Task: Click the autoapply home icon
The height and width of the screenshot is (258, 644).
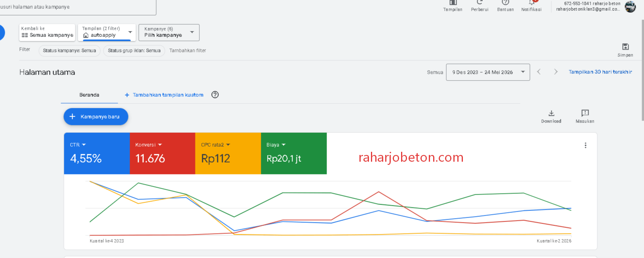Action: click(86, 35)
